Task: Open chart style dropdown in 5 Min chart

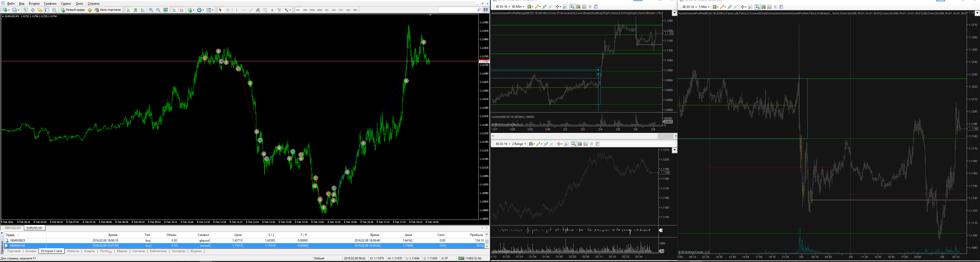Action: click(x=716, y=7)
